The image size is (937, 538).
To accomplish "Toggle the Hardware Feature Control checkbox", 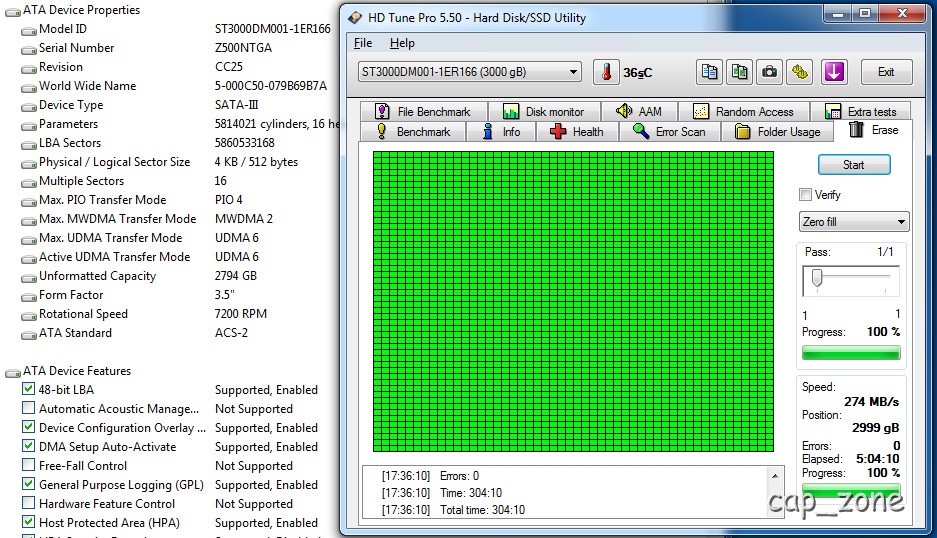I will click(x=28, y=503).
